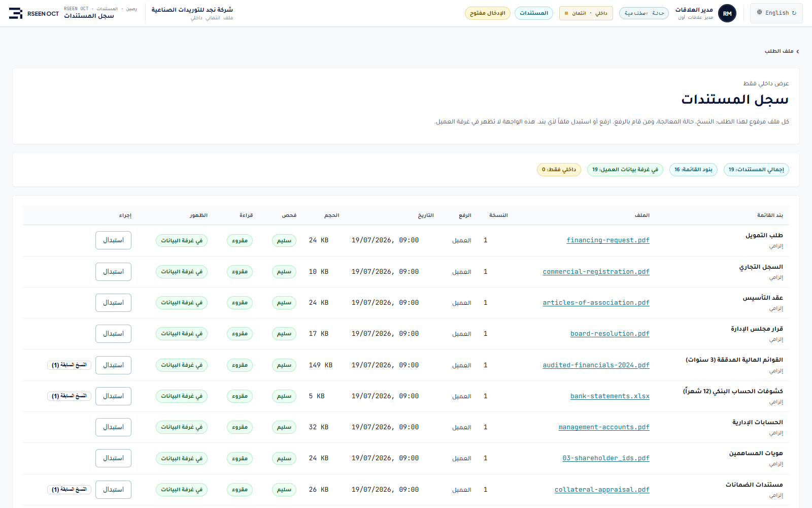Screen dimensions: 812x508
Task: Filter by بنود القائمة: 16 chip
Action: point(693,170)
